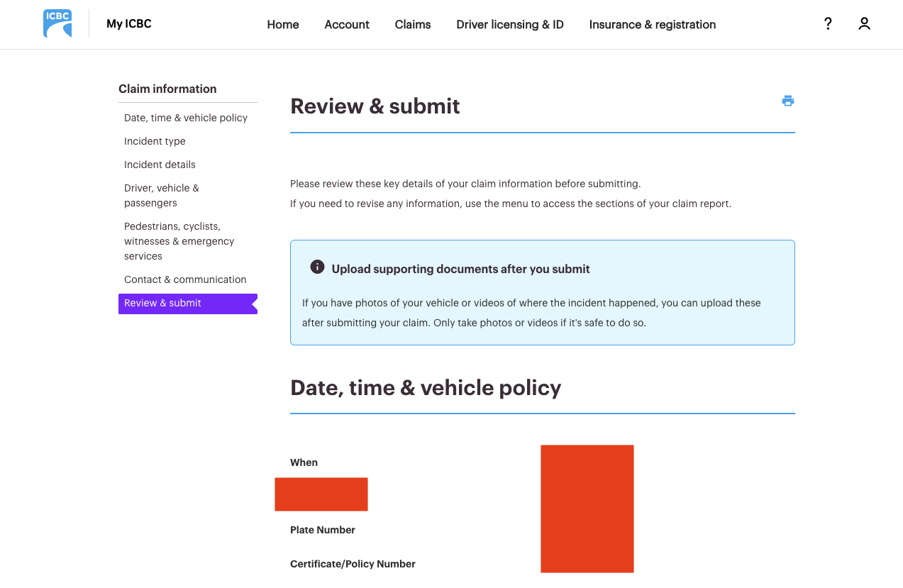The height and width of the screenshot is (588, 903).
Task: Go to Driver, vehicle & passengers section
Action: pyautogui.click(x=161, y=195)
